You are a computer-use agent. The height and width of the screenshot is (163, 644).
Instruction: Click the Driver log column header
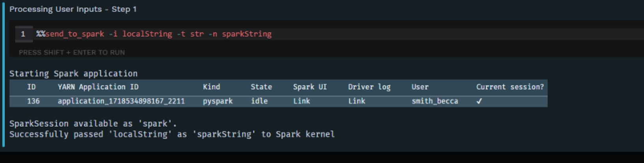369,87
